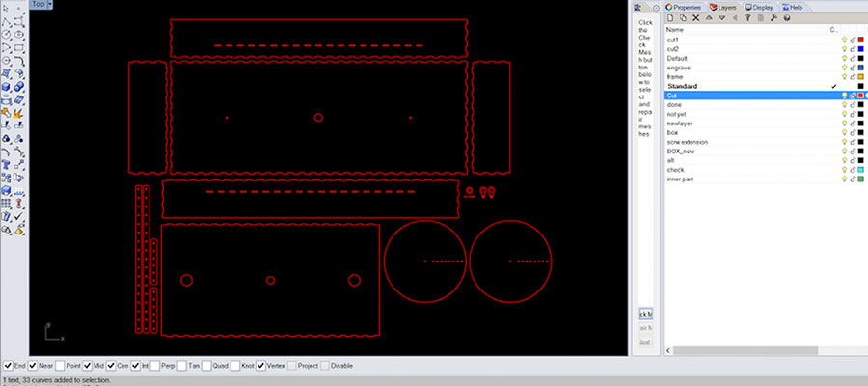Select the Fillet curves tool
Viewport: 868px width, 386px height.
coord(19,61)
